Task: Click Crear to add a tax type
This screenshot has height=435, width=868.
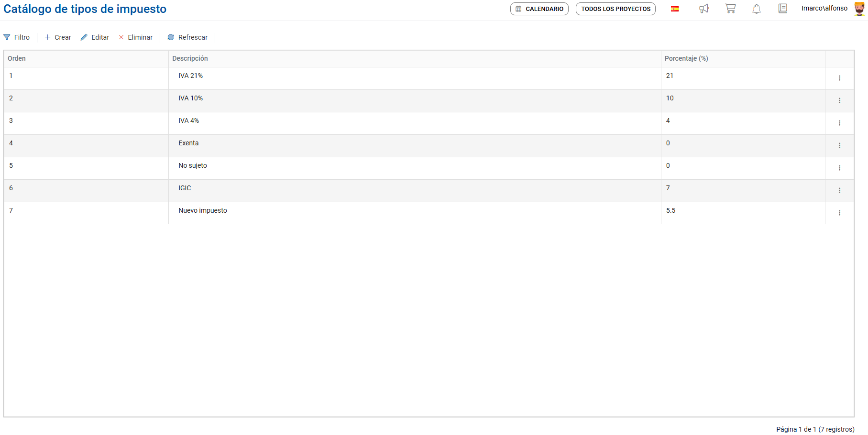Action: point(58,37)
